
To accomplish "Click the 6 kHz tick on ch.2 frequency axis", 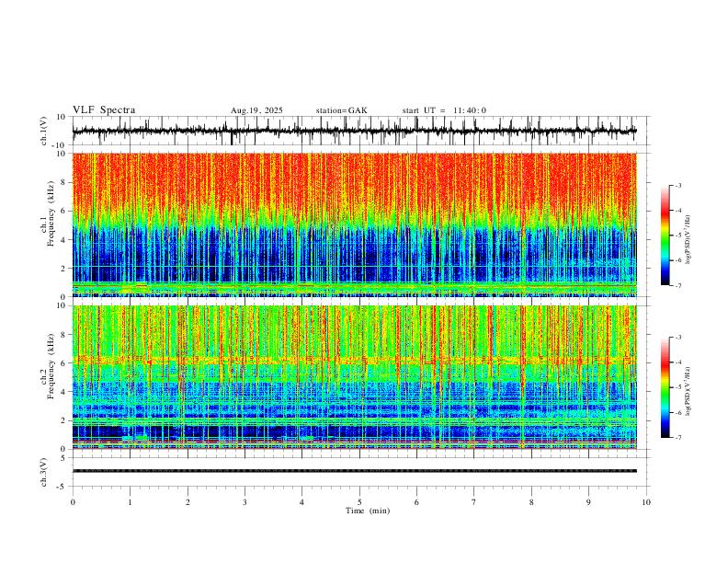I will [64, 363].
